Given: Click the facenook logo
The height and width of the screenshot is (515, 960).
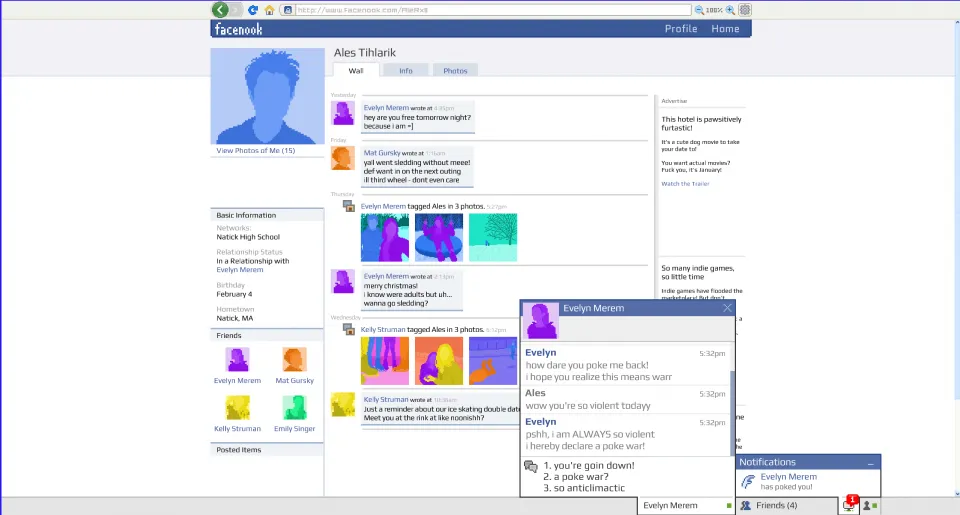Looking at the screenshot, I should pos(239,29).
